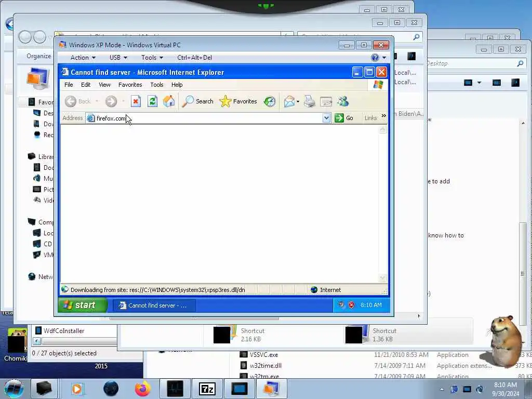
Task: Open the Search pane in Internet Explorer
Action: [x=197, y=101]
